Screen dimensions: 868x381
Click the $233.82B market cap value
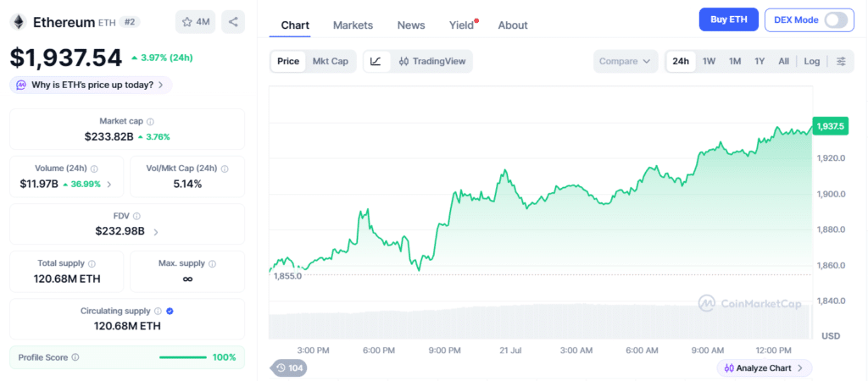[109, 136]
